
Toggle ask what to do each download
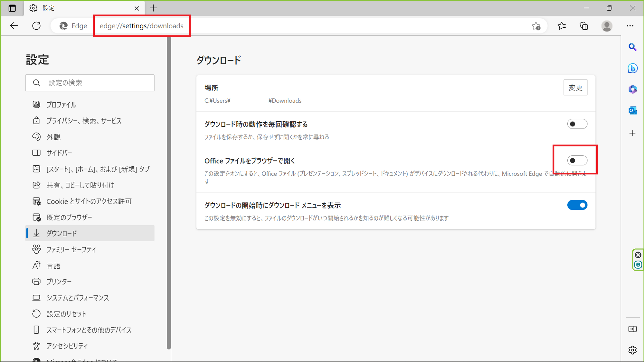point(577,124)
